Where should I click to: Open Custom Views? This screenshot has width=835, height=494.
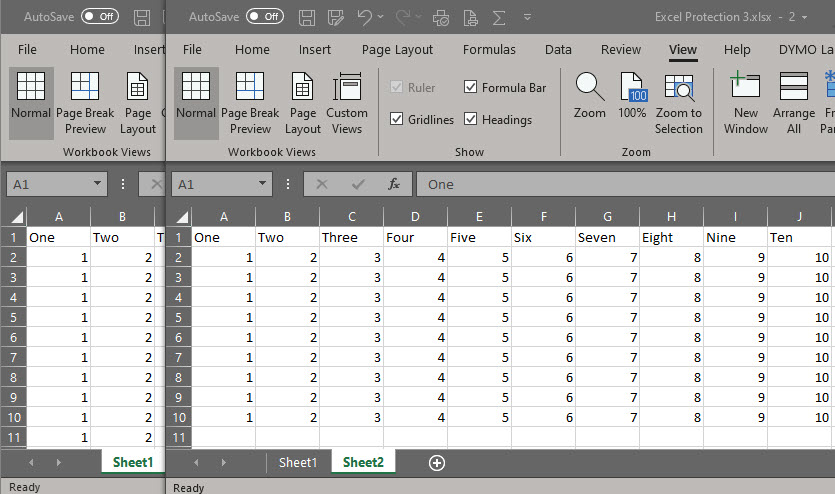point(347,103)
